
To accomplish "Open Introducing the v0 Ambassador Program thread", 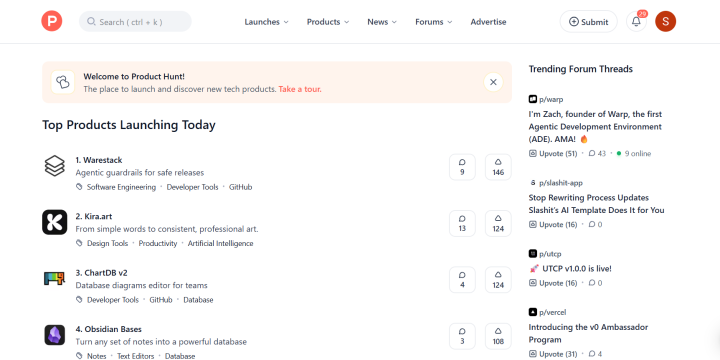I will (x=588, y=333).
